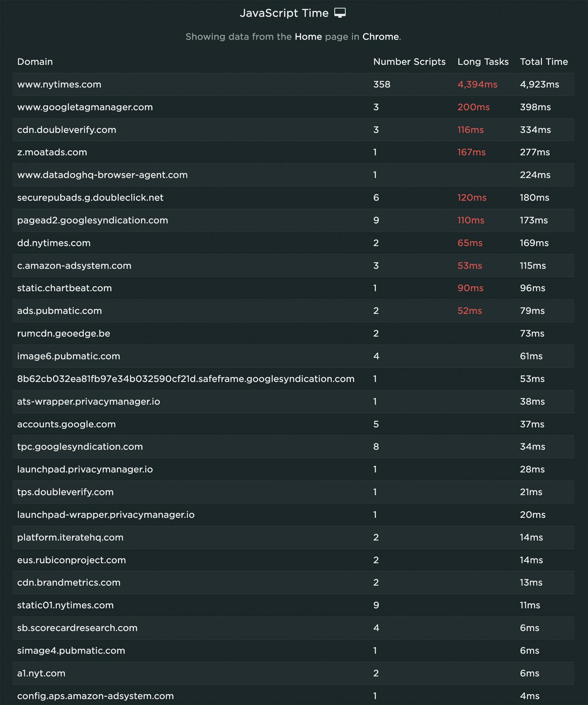
Task: Click the securepubads.g.doubleclick.net row
Action: (x=90, y=198)
